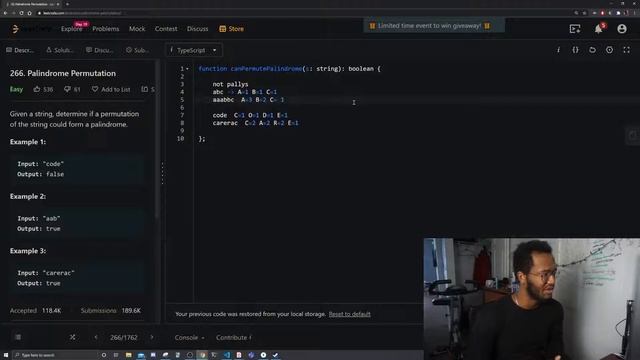Open the playground terminal icon in header
Viewport: 640px width, 360px height.
click(x=575, y=29)
